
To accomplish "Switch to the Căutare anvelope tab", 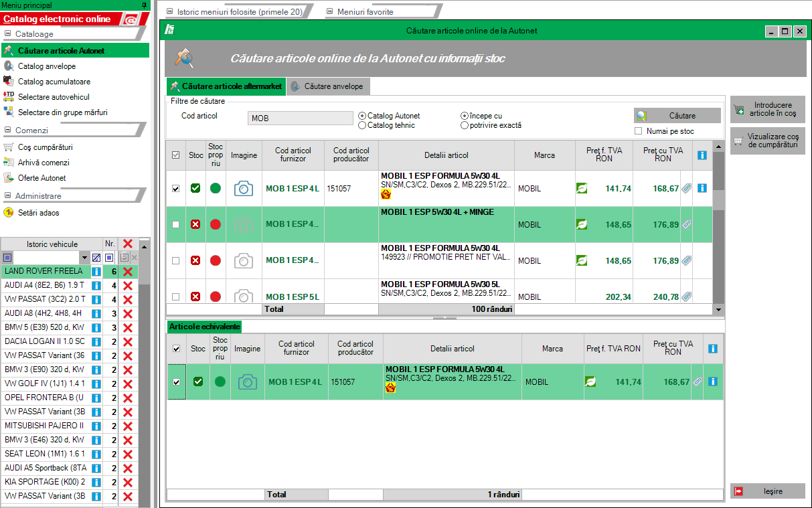I will click(328, 86).
